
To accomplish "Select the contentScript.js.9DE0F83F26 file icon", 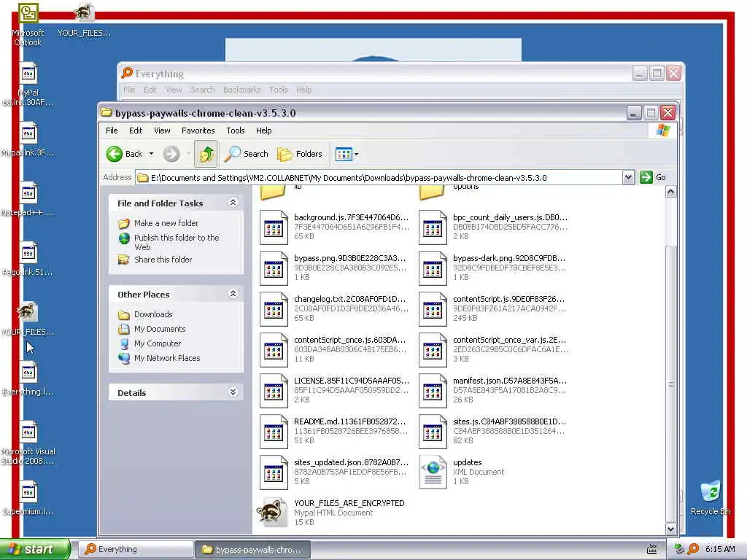I will pos(433,309).
